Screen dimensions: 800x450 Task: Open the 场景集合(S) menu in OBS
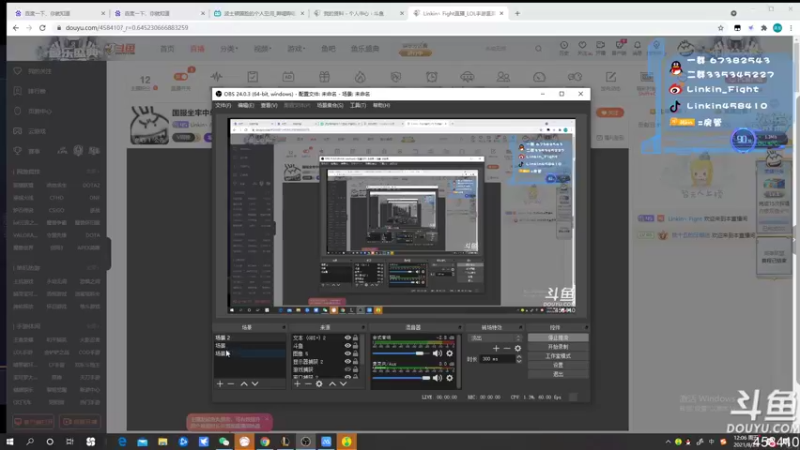[x=330, y=105]
